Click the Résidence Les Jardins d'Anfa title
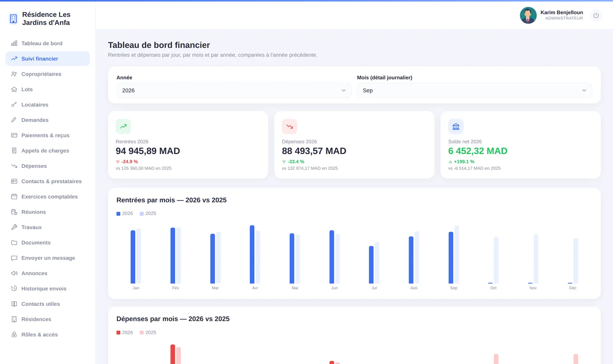The width and height of the screenshot is (613, 364). pos(46,18)
